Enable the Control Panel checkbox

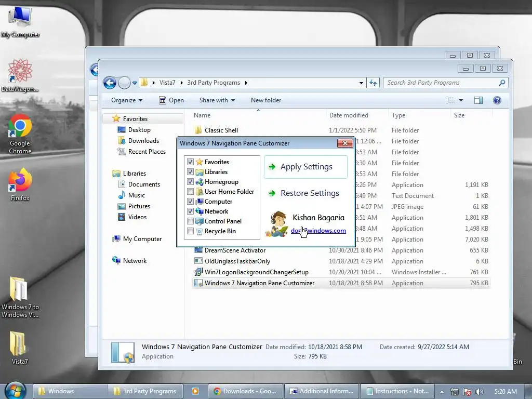click(x=190, y=221)
